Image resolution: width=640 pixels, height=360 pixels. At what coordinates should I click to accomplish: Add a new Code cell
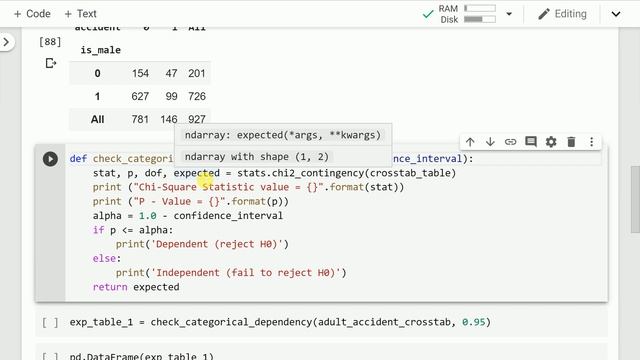pyautogui.click(x=32, y=14)
